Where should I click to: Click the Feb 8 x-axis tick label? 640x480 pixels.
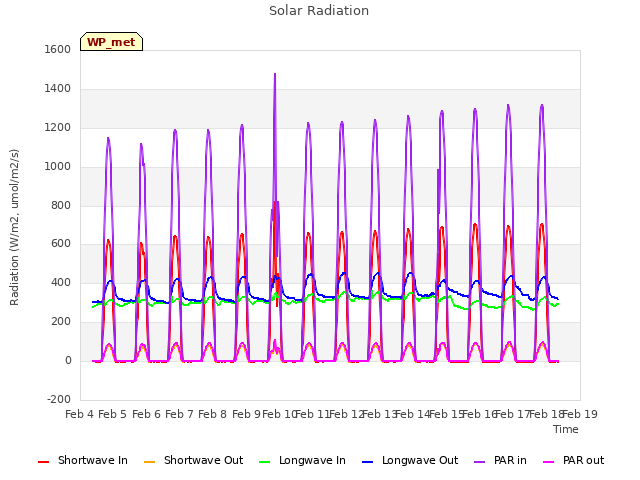coord(212,414)
